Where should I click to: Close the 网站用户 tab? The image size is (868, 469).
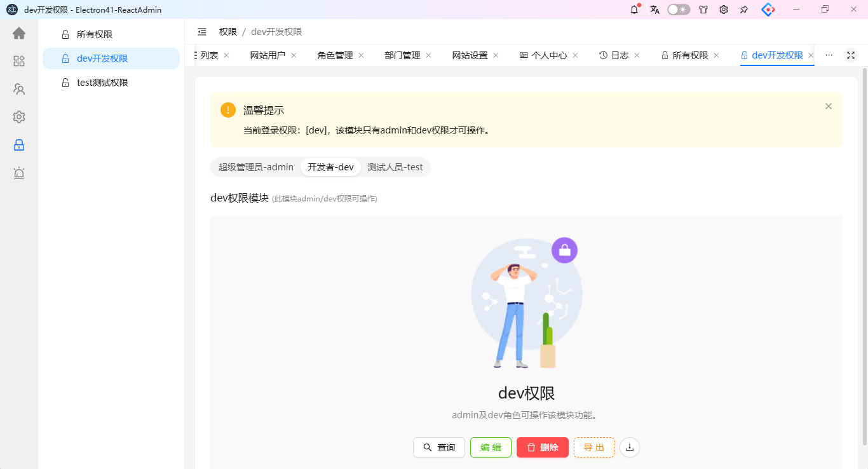pyautogui.click(x=294, y=55)
